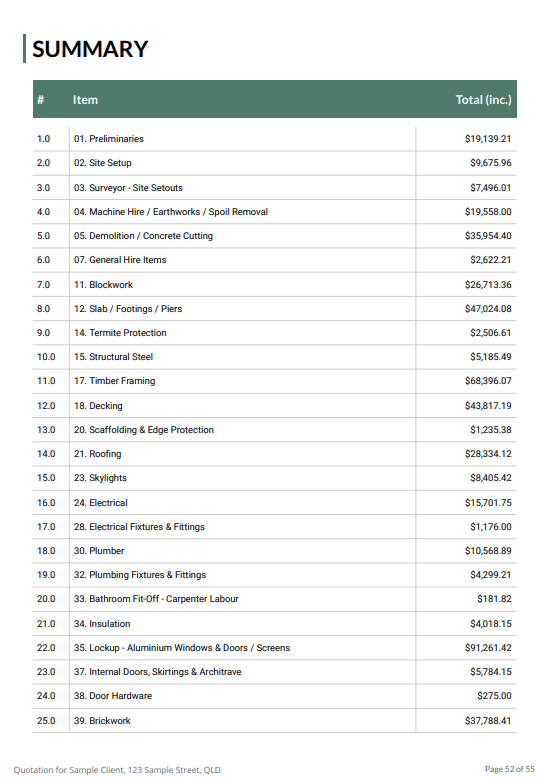Screen dimensions: 547x778
Task: Click '03. Surveyor - Site Setouts'
Action: pos(128,188)
